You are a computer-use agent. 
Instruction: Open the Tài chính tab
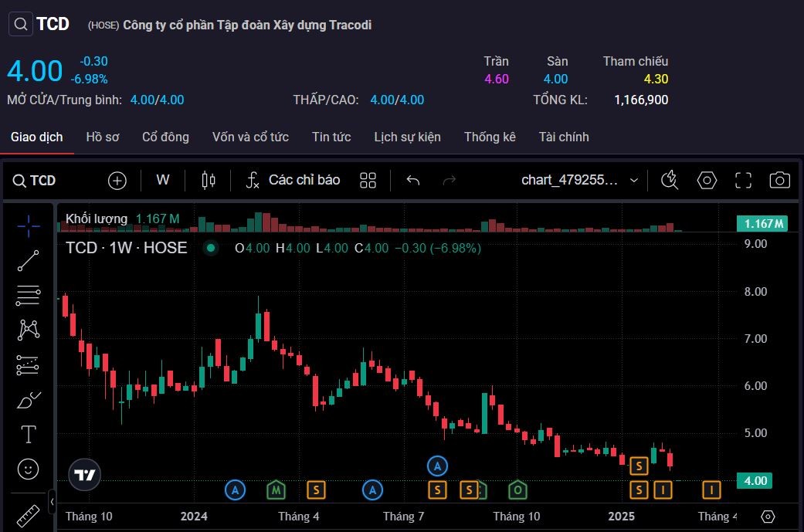coord(564,137)
